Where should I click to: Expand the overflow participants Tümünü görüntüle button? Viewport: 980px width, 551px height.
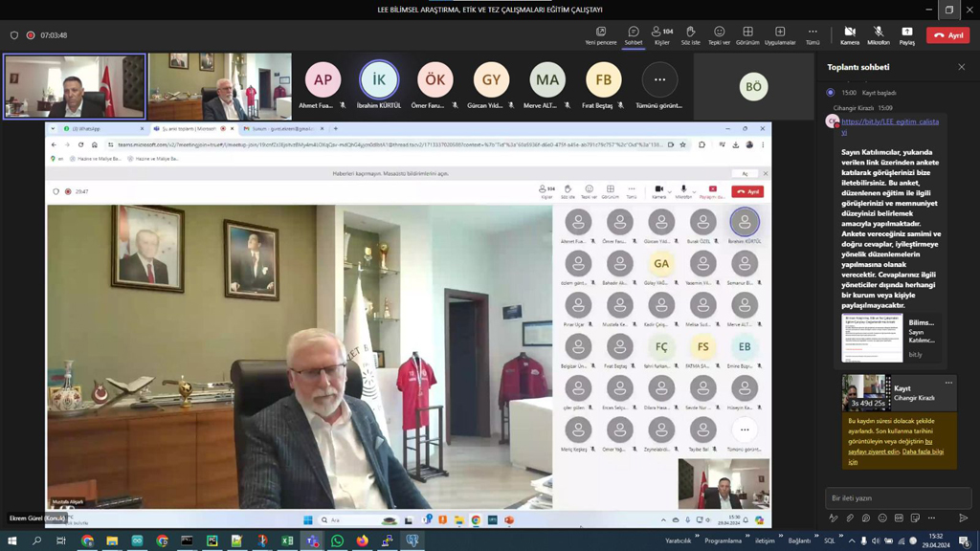[659, 80]
